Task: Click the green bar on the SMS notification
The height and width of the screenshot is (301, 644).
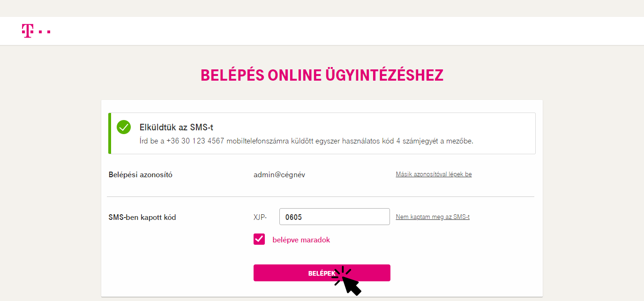Action: tap(110, 133)
